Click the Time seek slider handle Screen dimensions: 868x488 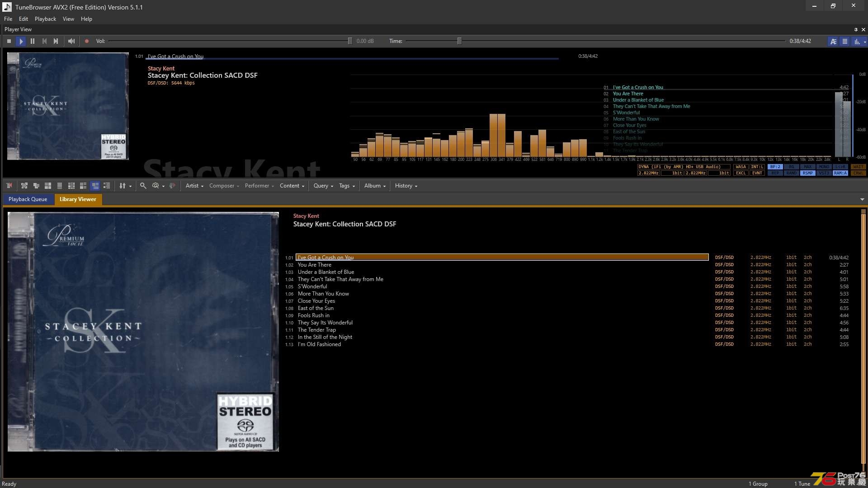459,41
